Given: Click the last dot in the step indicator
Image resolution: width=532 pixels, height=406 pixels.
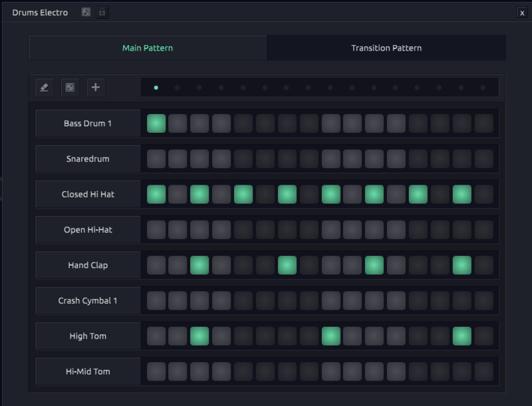Looking at the screenshot, I should (483, 87).
